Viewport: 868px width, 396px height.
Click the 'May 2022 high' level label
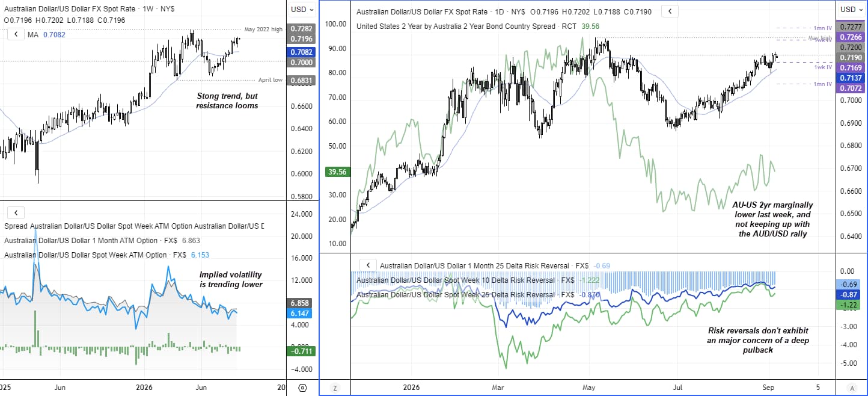(263, 29)
